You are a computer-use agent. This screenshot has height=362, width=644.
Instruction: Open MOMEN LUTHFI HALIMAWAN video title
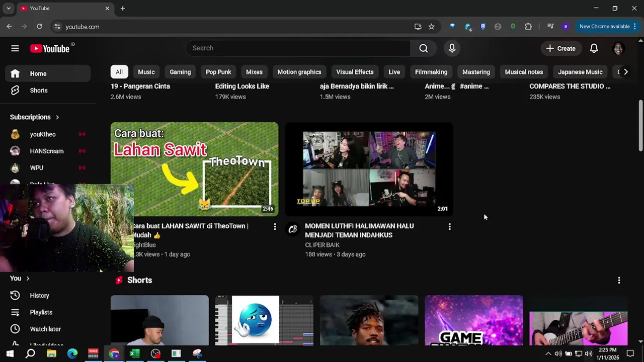359,230
